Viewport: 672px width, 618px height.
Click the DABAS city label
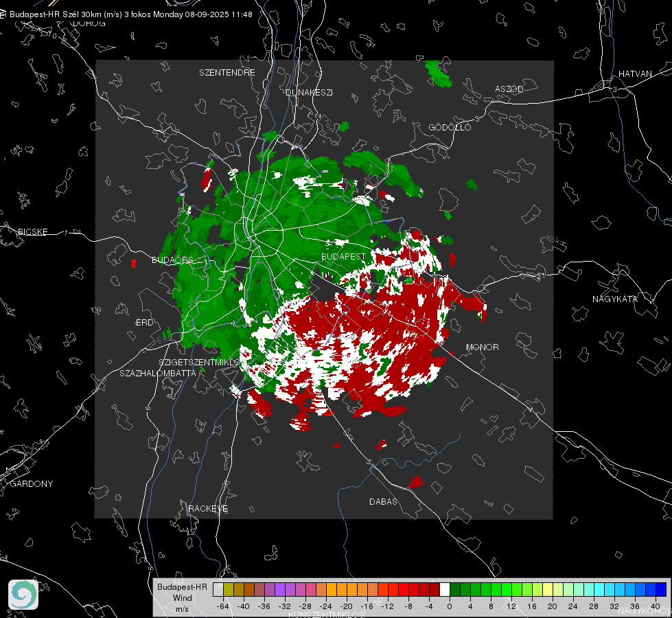pos(384,501)
